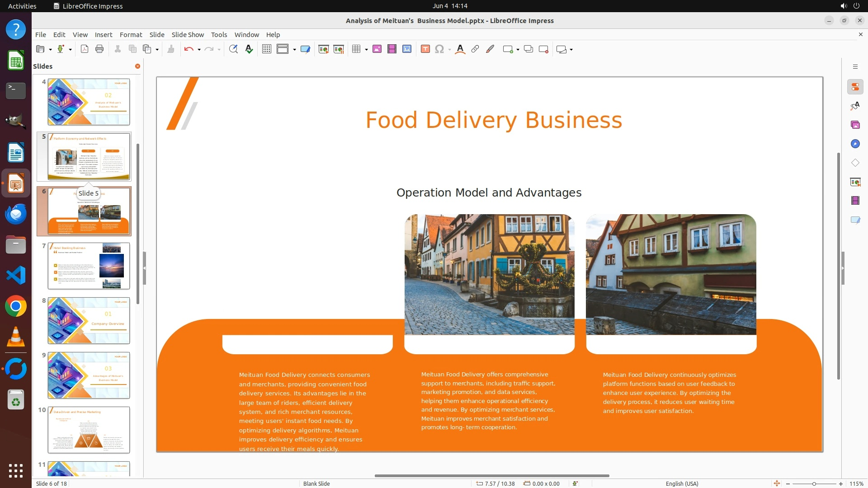Open the Fontwork text icon

pos(460,49)
